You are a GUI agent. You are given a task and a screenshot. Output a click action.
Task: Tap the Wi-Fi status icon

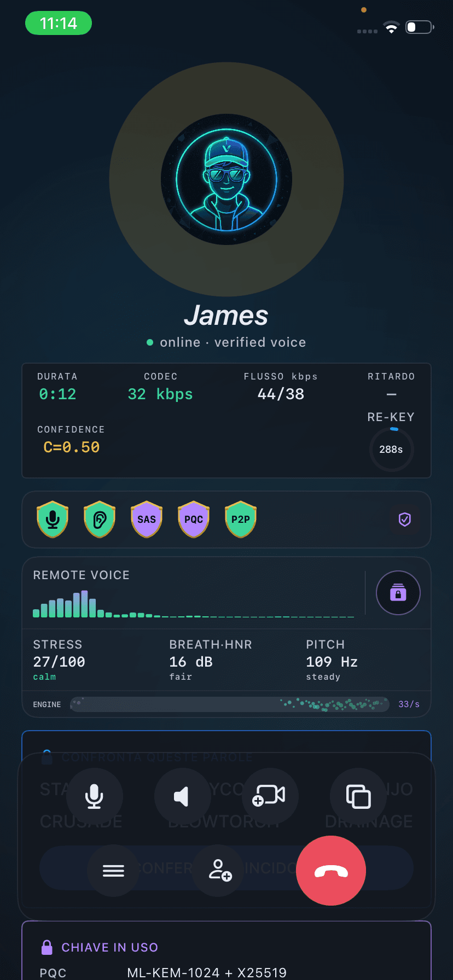tap(391, 27)
